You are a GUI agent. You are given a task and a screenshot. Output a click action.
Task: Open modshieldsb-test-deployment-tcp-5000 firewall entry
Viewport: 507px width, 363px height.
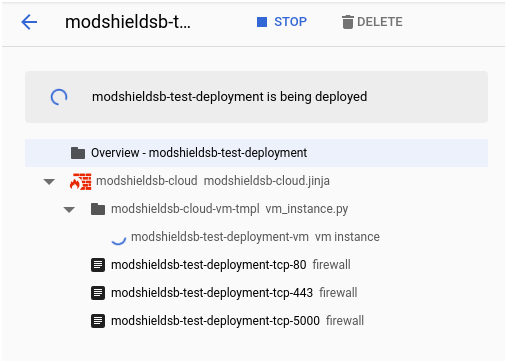click(237, 321)
